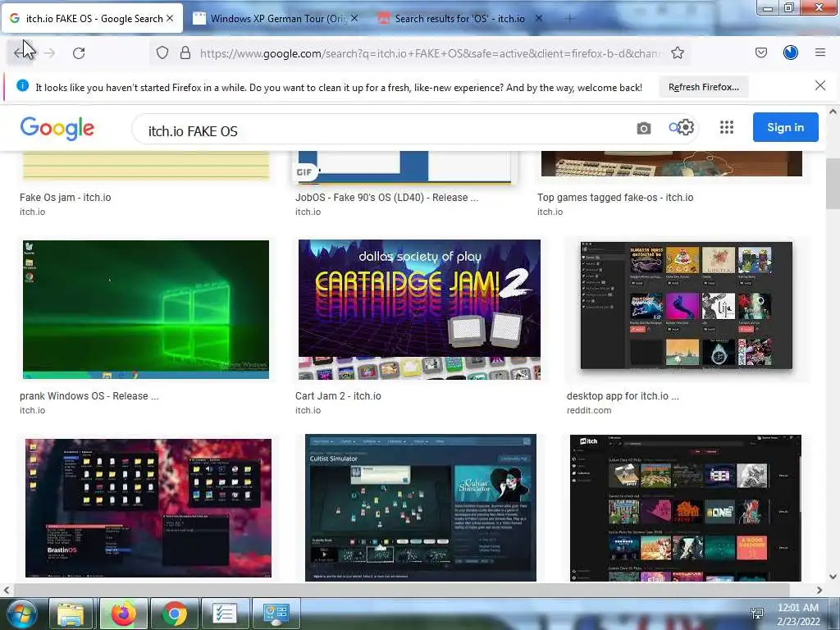Go back to the previous page
The height and width of the screenshot is (630, 840).
pos(21,52)
